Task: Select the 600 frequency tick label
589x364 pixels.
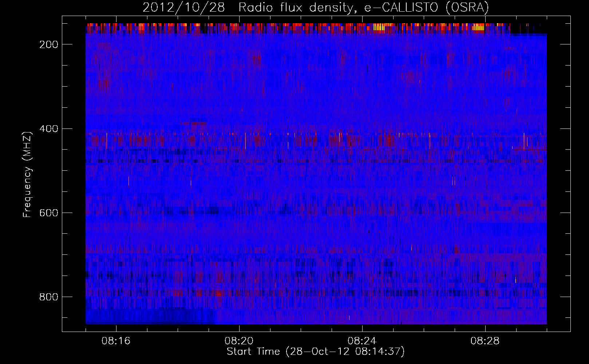Action: tap(49, 213)
